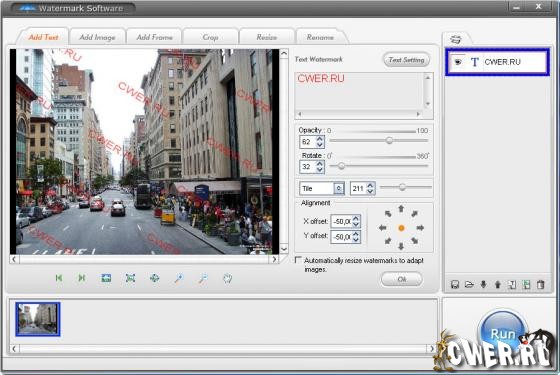Image resolution: width=560 pixels, height=375 pixels.
Task: Move the watermark layer up with the arrow icon
Action: pyautogui.click(x=498, y=285)
